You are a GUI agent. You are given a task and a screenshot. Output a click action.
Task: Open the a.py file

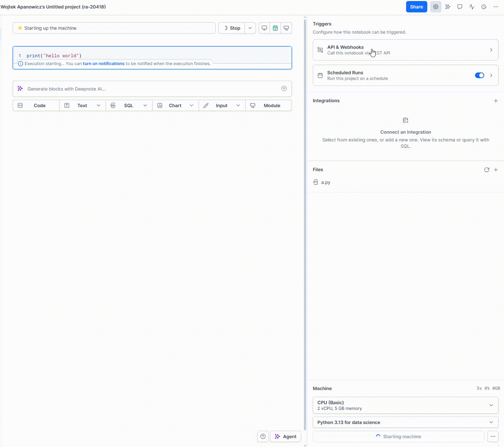[326, 182]
